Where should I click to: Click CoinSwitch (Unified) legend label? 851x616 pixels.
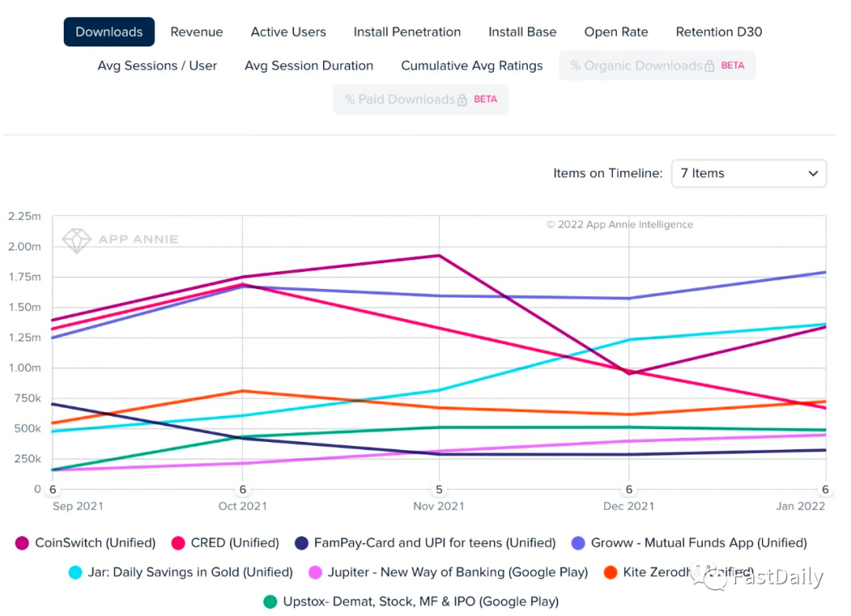(95, 544)
